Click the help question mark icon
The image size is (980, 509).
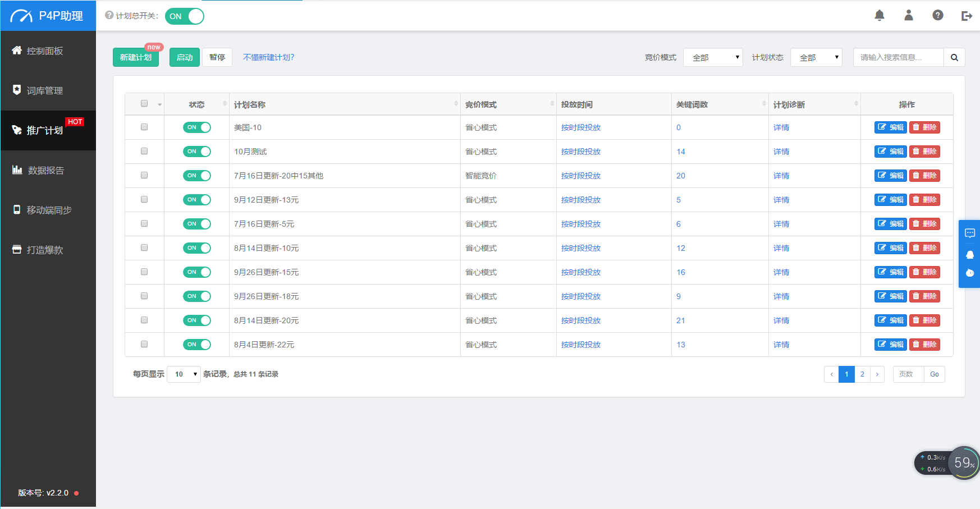coord(938,16)
